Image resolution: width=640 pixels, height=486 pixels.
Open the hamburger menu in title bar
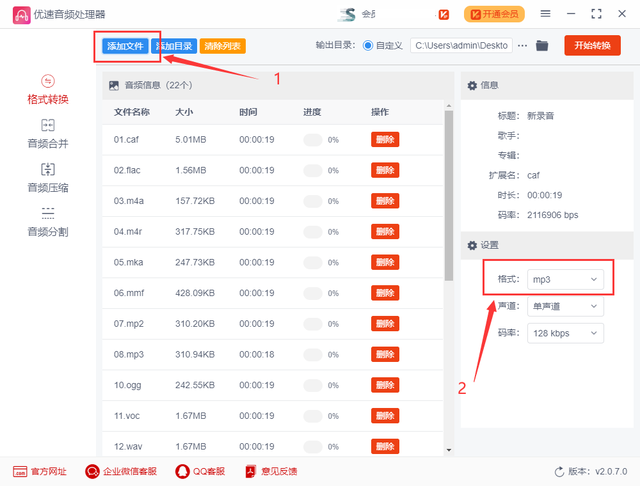(545, 14)
